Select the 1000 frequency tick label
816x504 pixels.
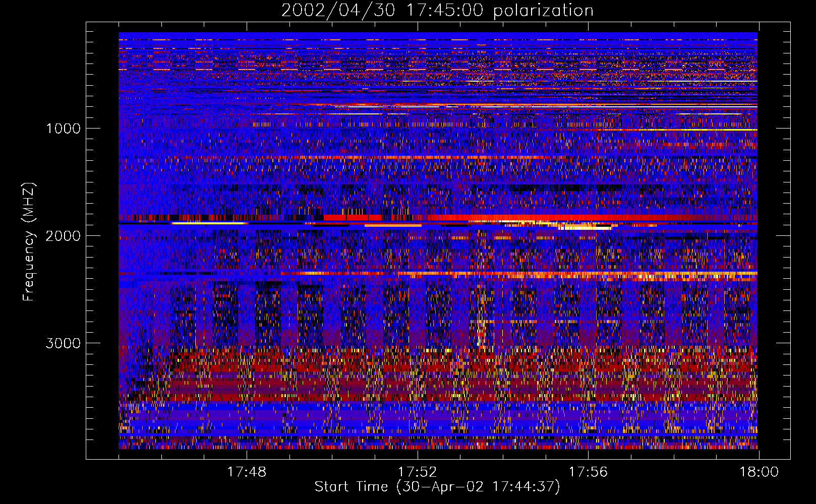point(63,129)
